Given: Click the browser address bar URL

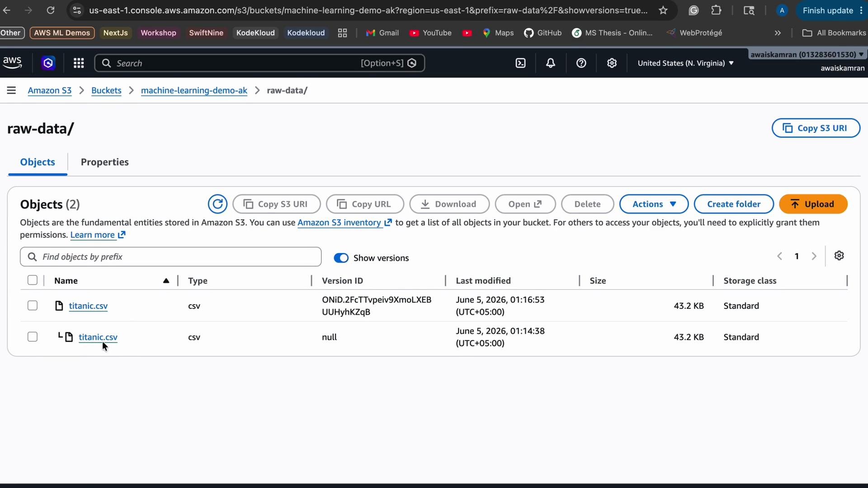Looking at the screenshot, I should pyautogui.click(x=368, y=10).
